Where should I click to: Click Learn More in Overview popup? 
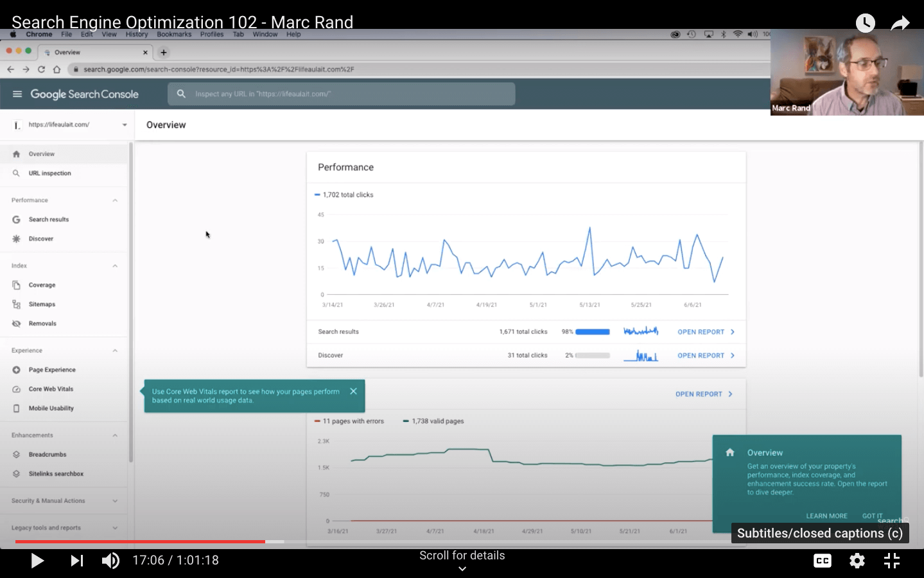(x=826, y=516)
